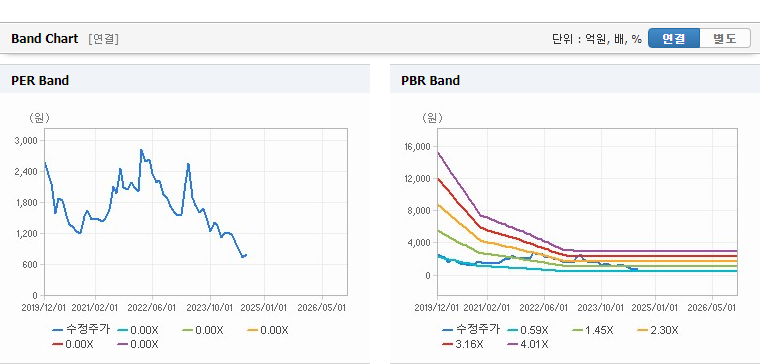
Task: Click the 8,000 y-axis label in PBR chart
Action: tap(418, 211)
